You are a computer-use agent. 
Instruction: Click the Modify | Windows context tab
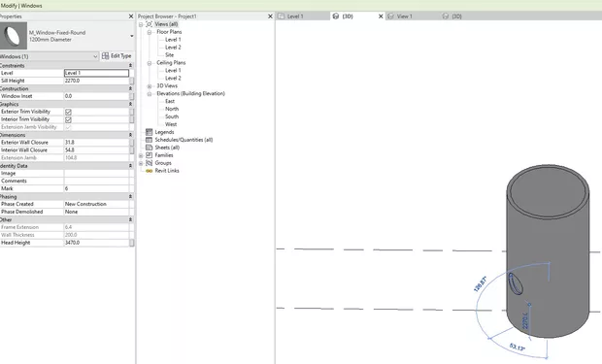pos(21,6)
